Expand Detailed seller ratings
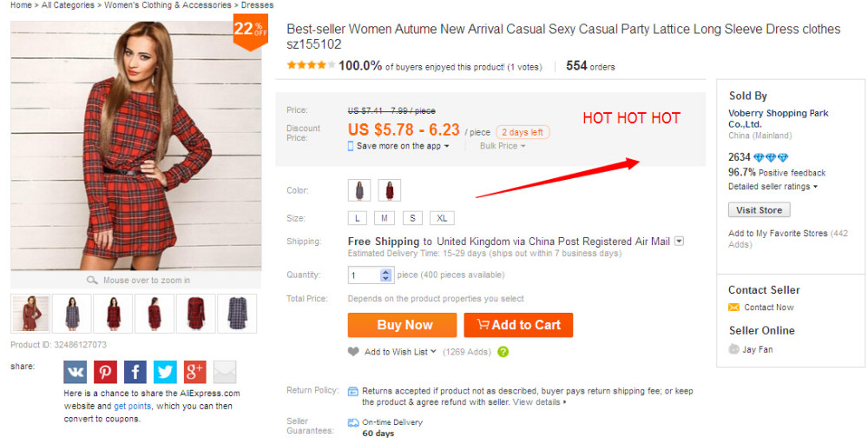This screenshot has width=868, height=444. [773, 187]
